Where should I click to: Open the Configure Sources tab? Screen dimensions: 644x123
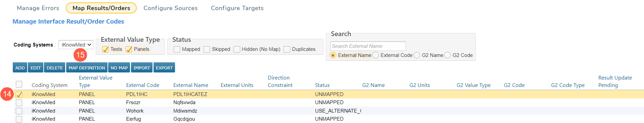171,8
